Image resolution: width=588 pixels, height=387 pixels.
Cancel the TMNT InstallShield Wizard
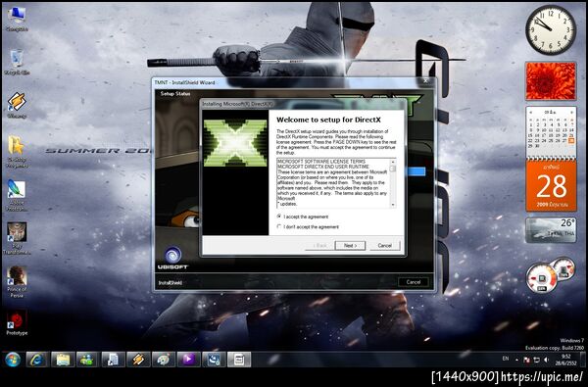click(x=414, y=282)
